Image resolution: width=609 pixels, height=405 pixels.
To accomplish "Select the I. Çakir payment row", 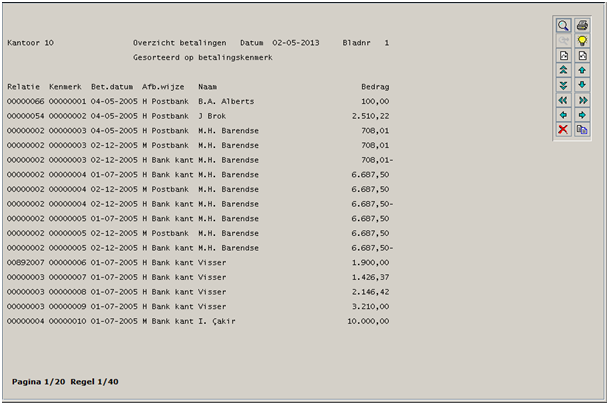I will (x=198, y=321).
